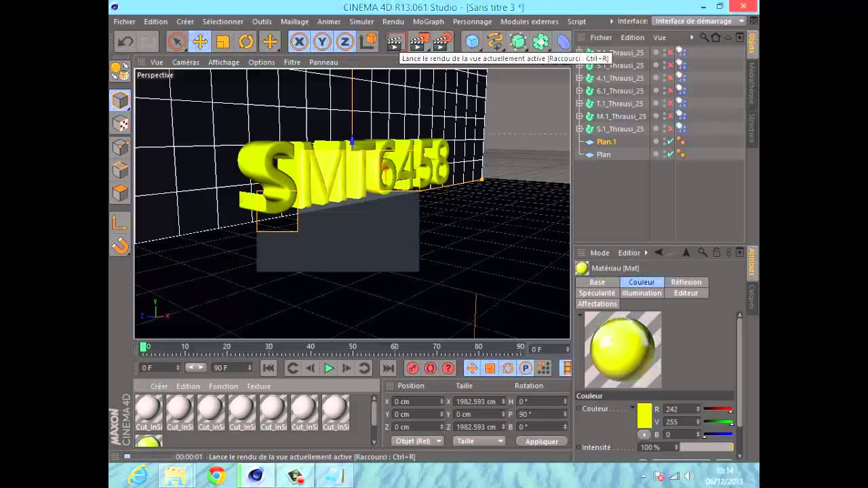
Task: Open the NURBS generator green cube icon
Action: click(518, 42)
